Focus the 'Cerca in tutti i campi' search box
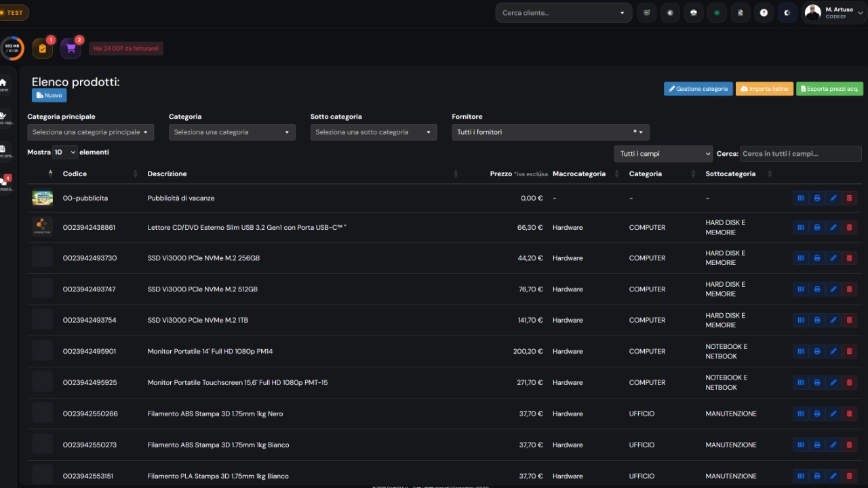868x488 pixels. [801, 154]
